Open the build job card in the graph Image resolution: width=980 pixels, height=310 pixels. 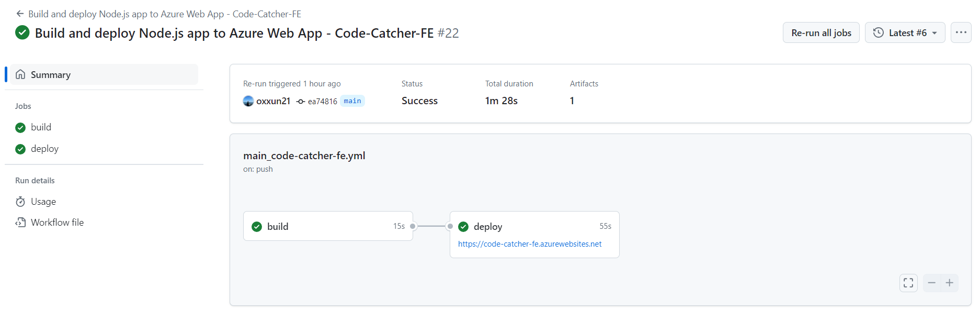328,226
